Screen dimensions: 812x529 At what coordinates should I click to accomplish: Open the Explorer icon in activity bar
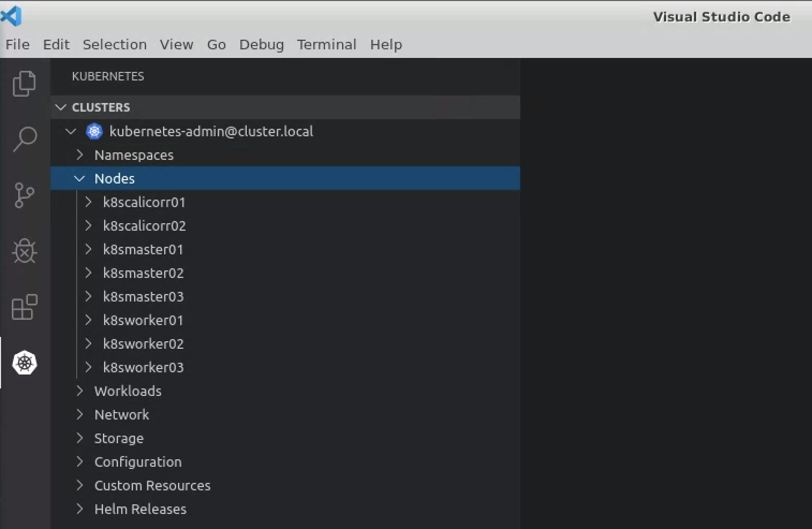click(x=24, y=84)
